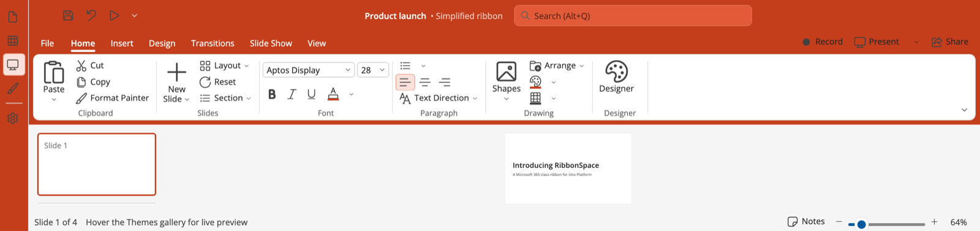Open Designer with the palette icon
The width and height of the screenshot is (980, 231).
[x=616, y=72]
